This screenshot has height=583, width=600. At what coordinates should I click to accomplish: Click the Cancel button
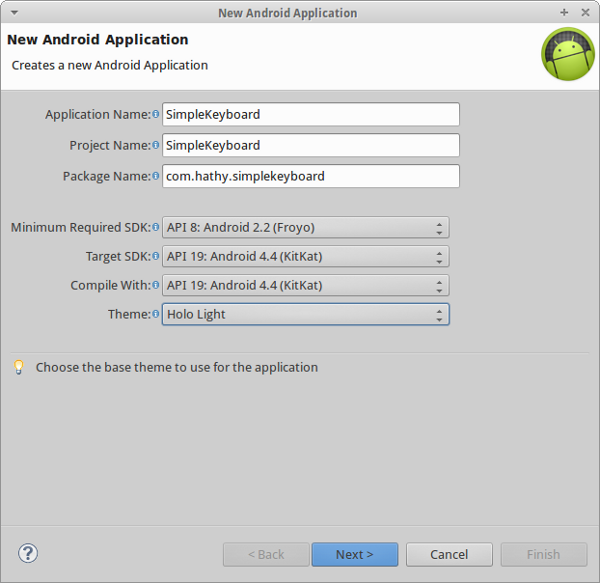[449, 554]
